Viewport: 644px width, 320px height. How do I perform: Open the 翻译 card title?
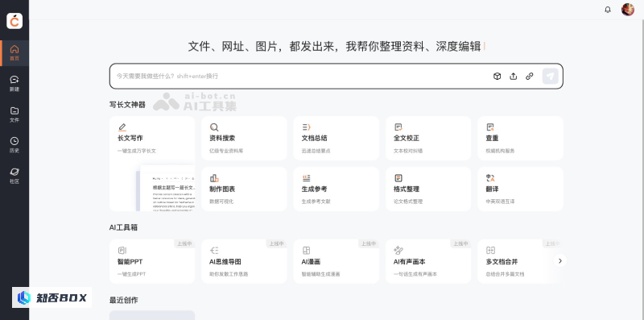pyautogui.click(x=492, y=189)
